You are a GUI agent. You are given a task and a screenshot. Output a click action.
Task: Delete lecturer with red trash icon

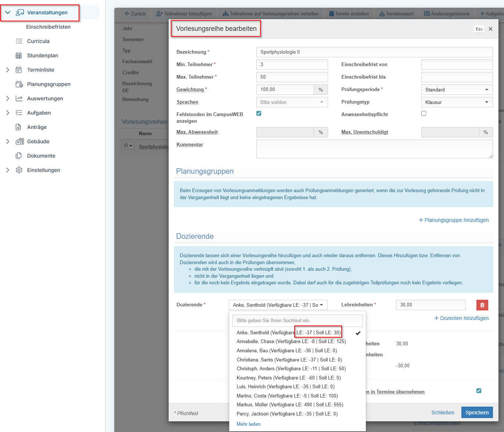tap(482, 305)
